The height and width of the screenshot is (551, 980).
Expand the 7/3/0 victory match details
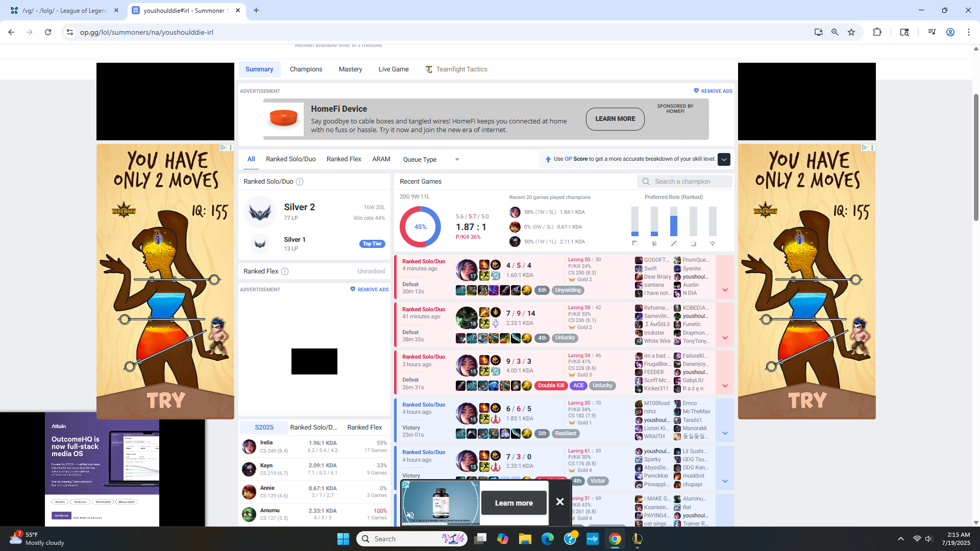[725, 481]
